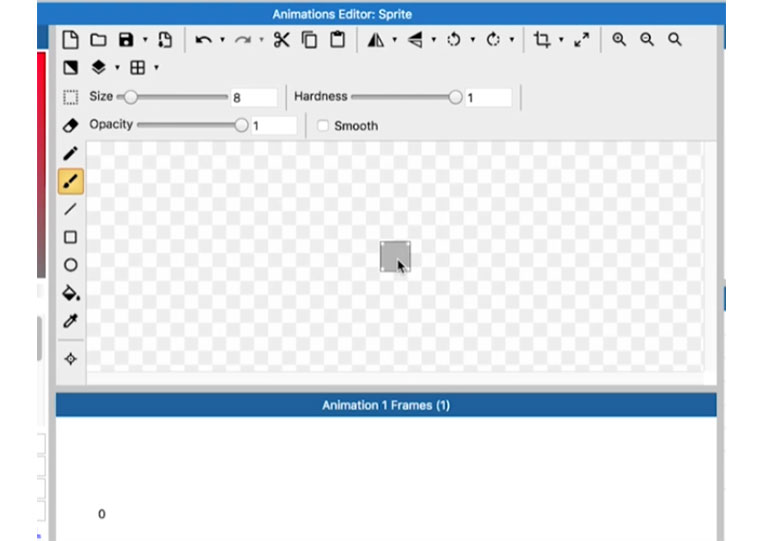Image resolution: width=763 pixels, height=541 pixels.
Task: Click the Paste clipboard icon
Action: [337, 39]
